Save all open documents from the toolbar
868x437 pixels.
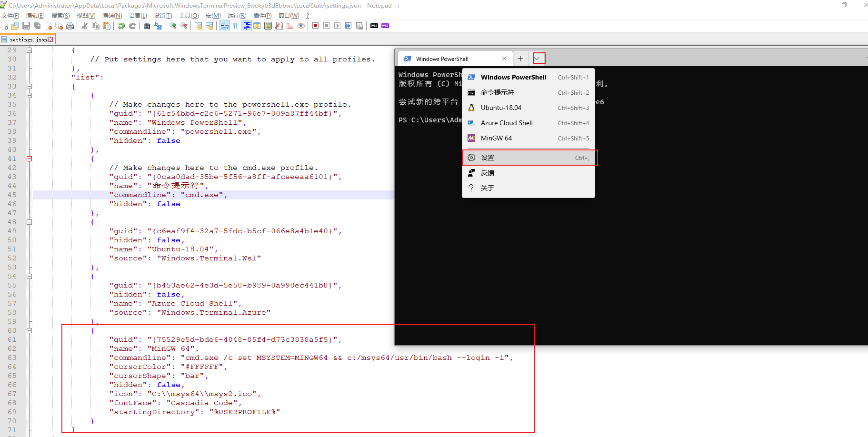click(38, 26)
